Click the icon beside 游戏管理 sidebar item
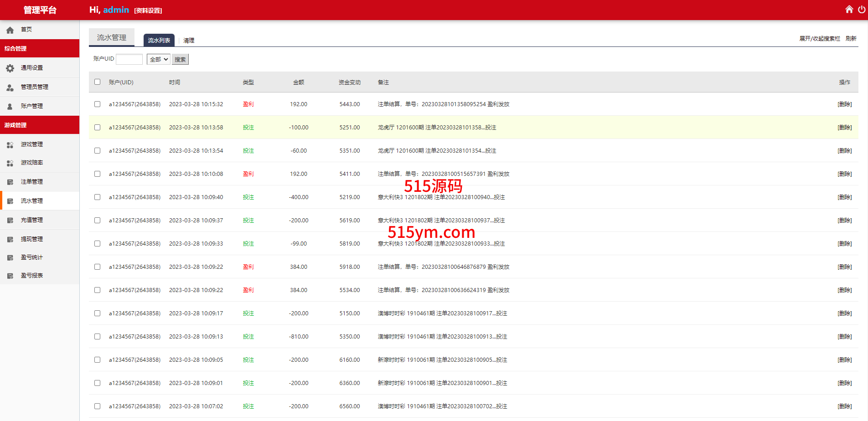This screenshot has width=868, height=421. [10, 145]
